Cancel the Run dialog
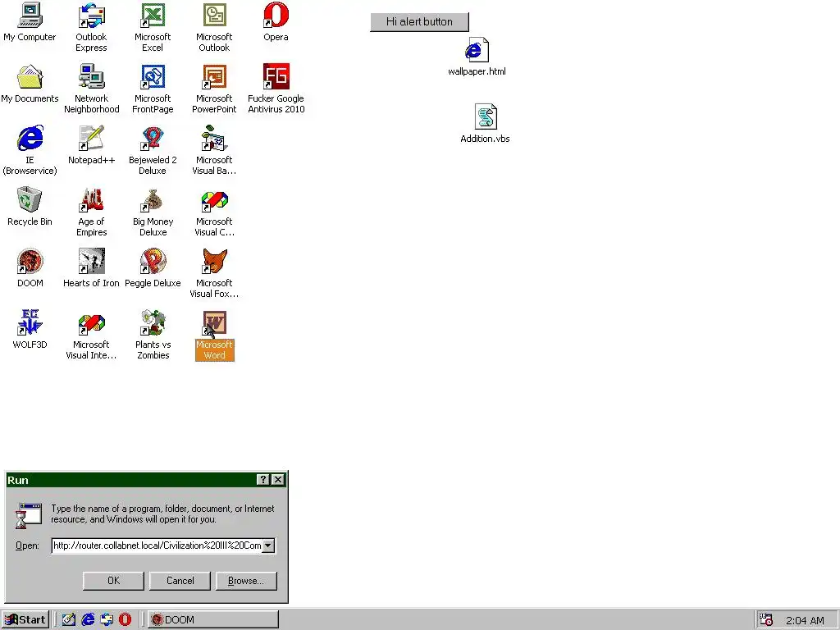This screenshot has width=840, height=630. [180, 581]
